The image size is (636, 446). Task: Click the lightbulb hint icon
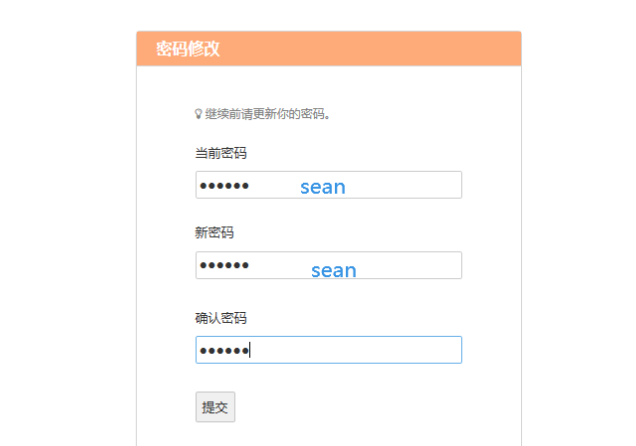point(199,114)
